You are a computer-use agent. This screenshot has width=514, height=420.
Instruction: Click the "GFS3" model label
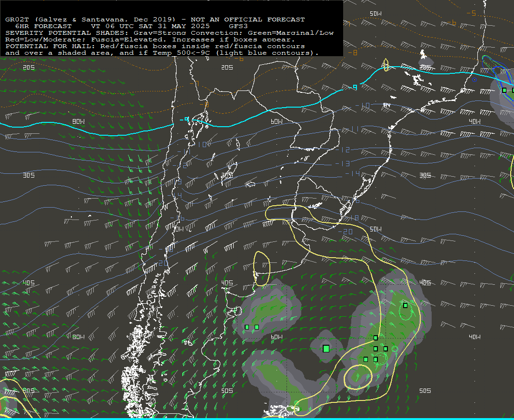point(238,26)
